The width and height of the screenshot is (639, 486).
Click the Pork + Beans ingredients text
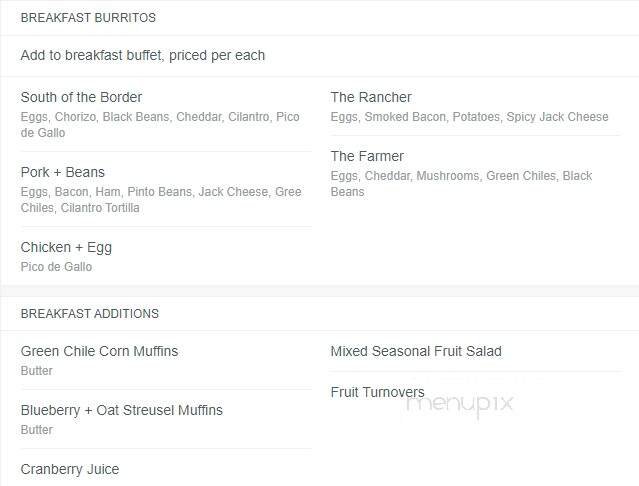(160, 200)
